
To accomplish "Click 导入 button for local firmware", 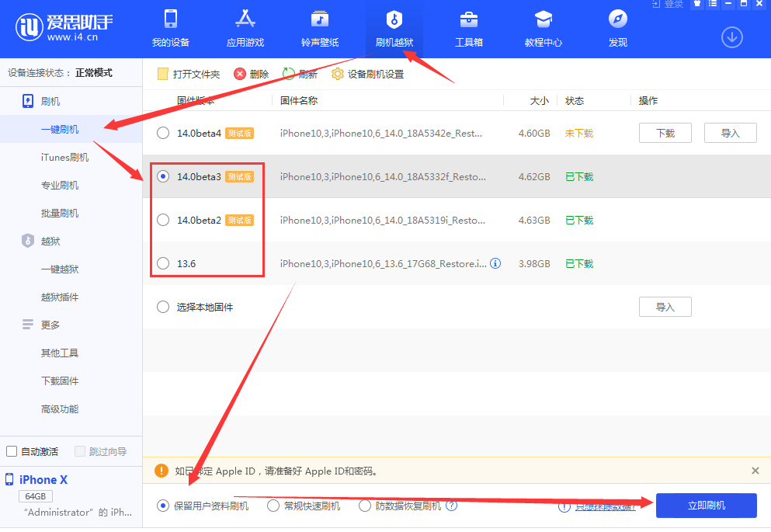I will pyautogui.click(x=665, y=307).
